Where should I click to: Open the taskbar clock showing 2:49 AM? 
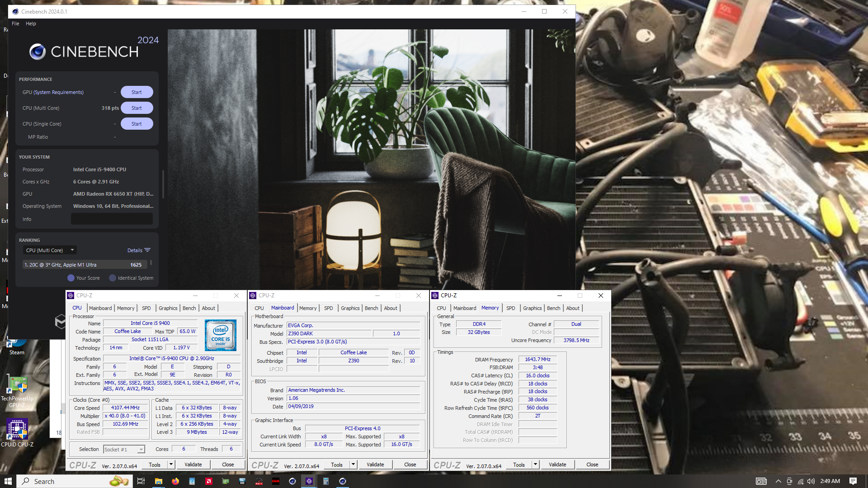point(830,481)
